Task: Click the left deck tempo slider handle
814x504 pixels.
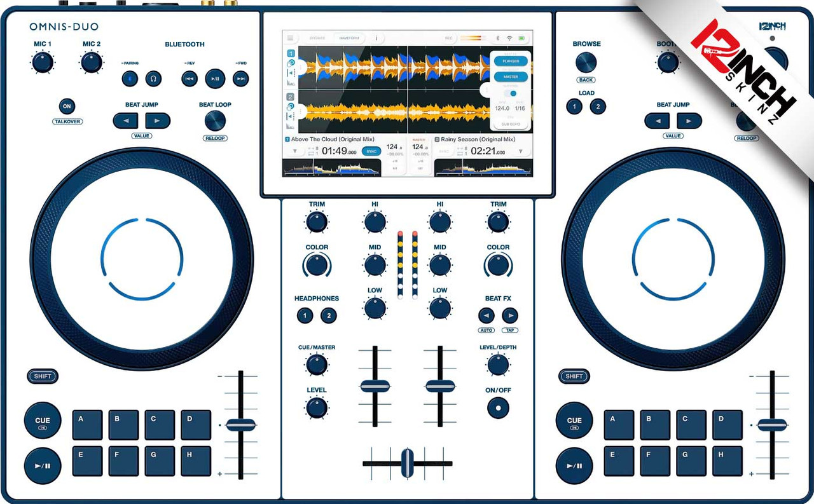Action: point(240,425)
